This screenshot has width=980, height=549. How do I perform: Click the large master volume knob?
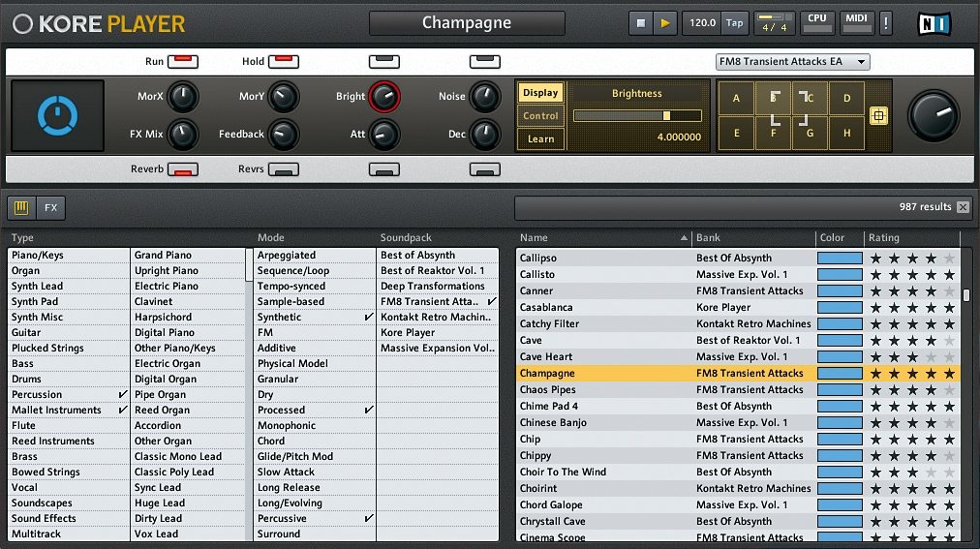(x=934, y=115)
